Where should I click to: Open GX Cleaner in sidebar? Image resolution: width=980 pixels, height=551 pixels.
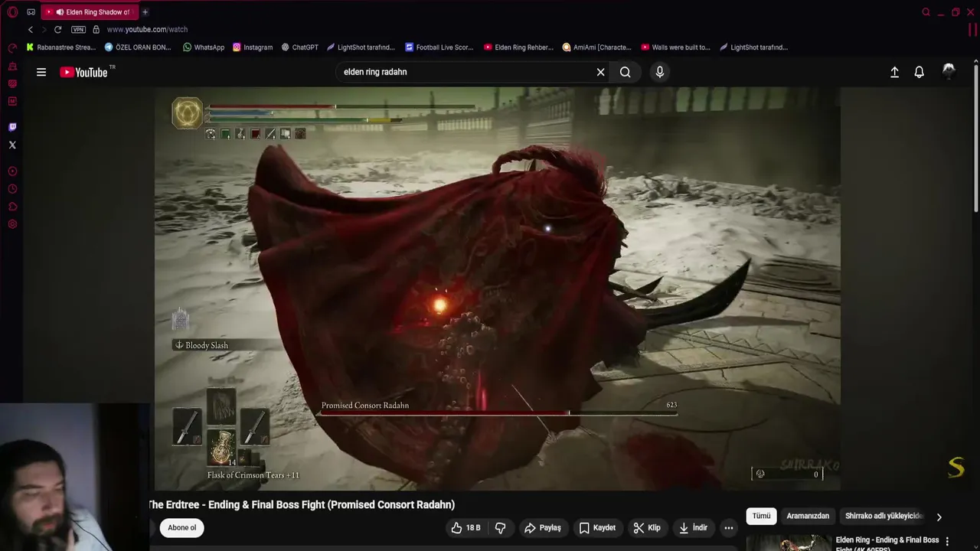point(12,67)
